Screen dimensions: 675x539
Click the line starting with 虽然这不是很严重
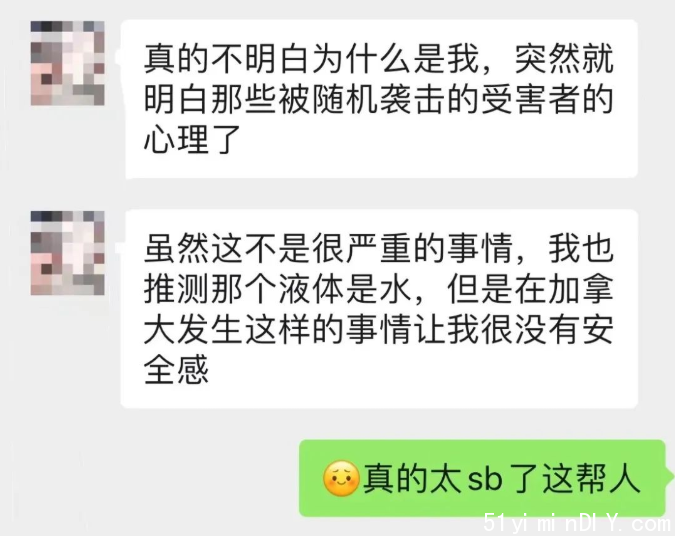(378, 248)
